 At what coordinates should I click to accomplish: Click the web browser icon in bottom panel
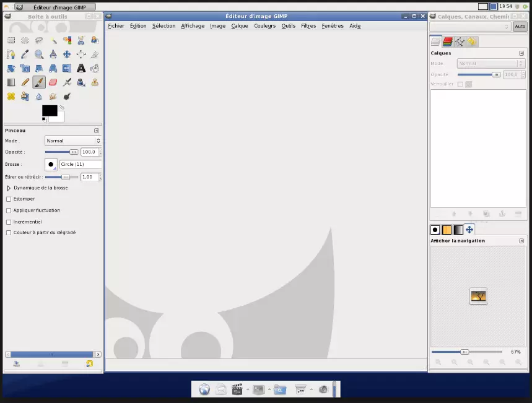pos(204,389)
